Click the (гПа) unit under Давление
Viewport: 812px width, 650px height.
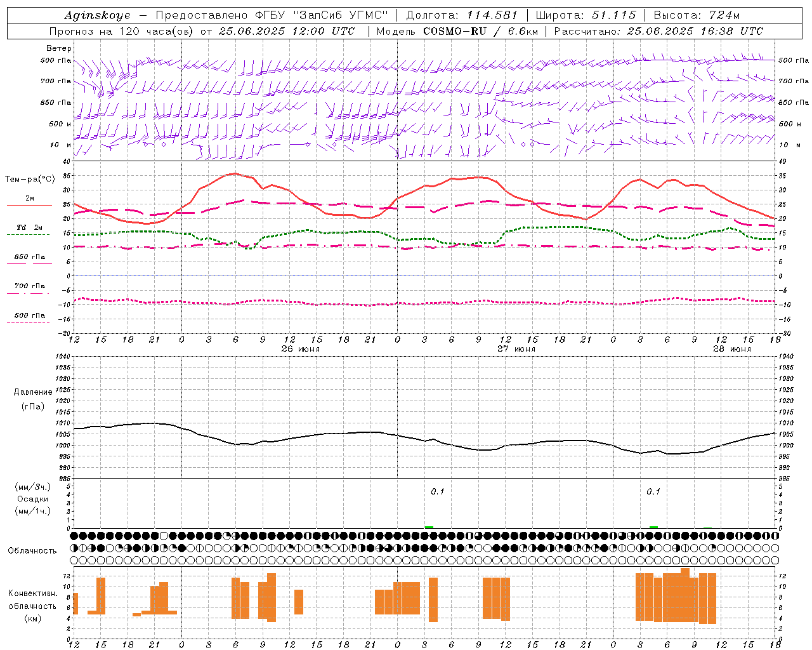32,406
